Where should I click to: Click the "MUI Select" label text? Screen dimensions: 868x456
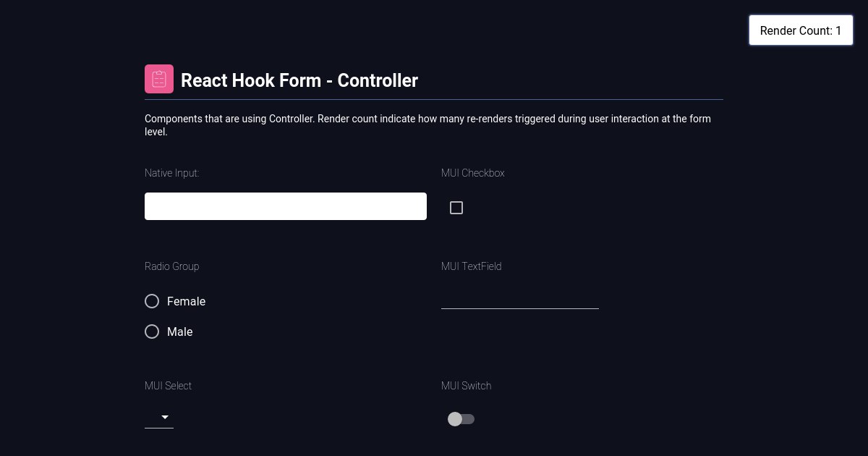[169, 386]
